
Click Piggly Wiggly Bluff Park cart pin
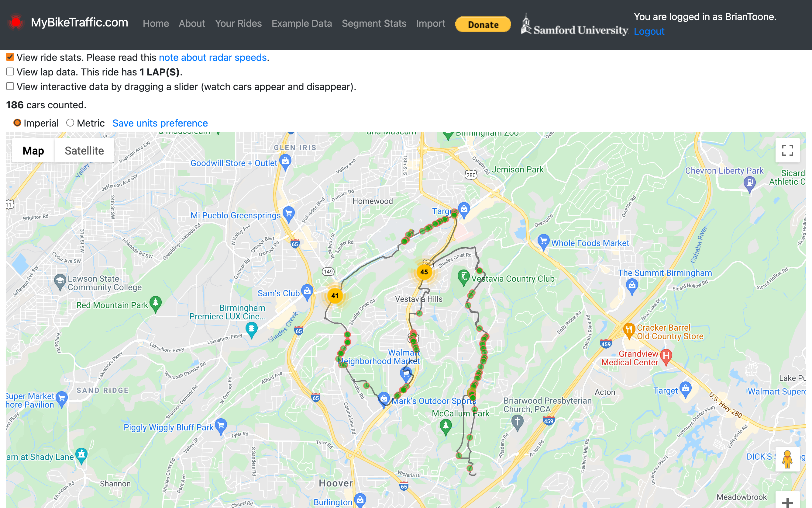coord(221,427)
